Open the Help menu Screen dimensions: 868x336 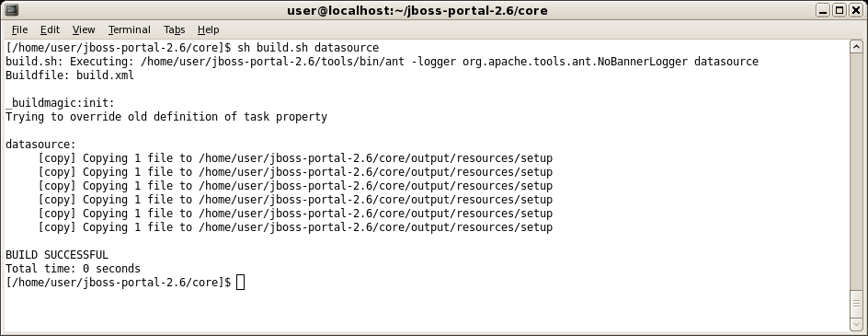[208, 30]
